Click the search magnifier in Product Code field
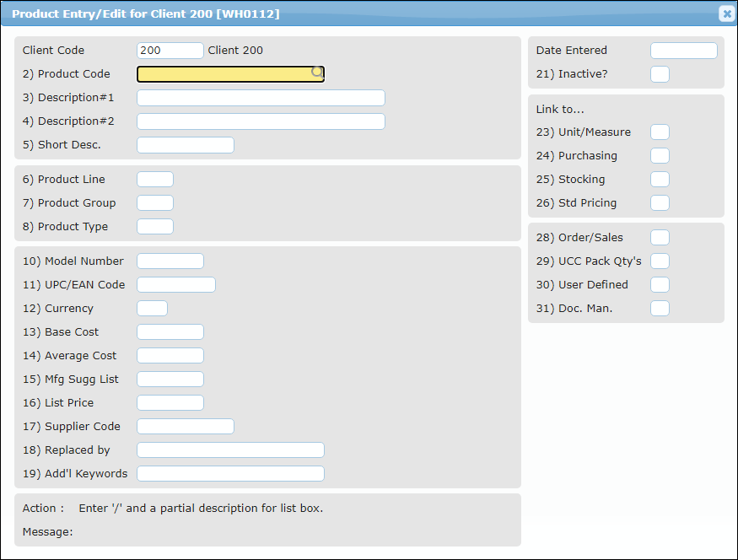Screen dimensions: 738x560 coord(317,73)
